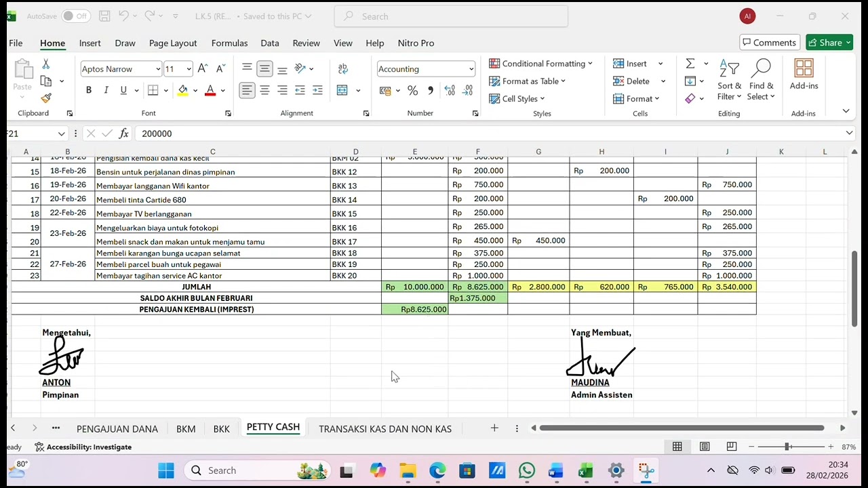Image resolution: width=868 pixels, height=488 pixels.
Task: Add a new sheet with plus button
Action: pos(494,428)
